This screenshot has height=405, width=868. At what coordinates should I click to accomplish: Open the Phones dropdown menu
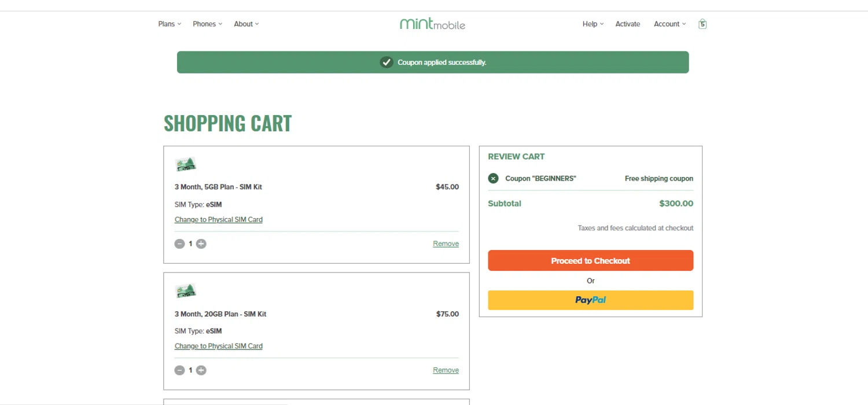click(x=207, y=24)
